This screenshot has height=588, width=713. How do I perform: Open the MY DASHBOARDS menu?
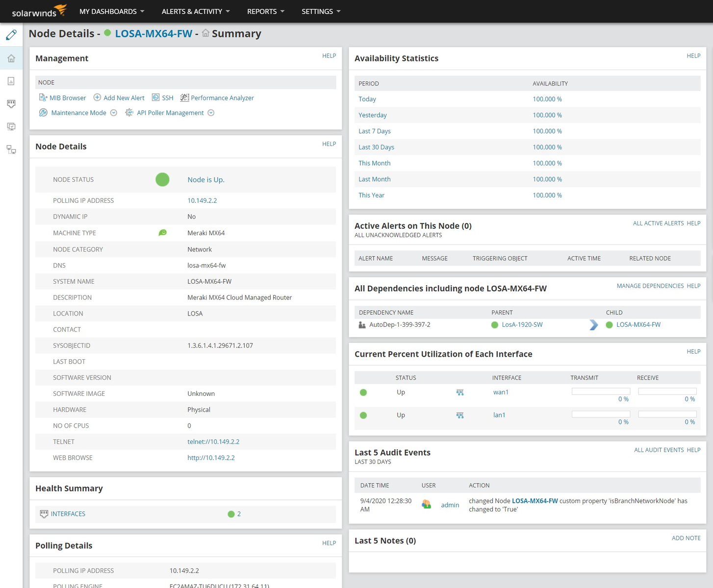(112, 11)
